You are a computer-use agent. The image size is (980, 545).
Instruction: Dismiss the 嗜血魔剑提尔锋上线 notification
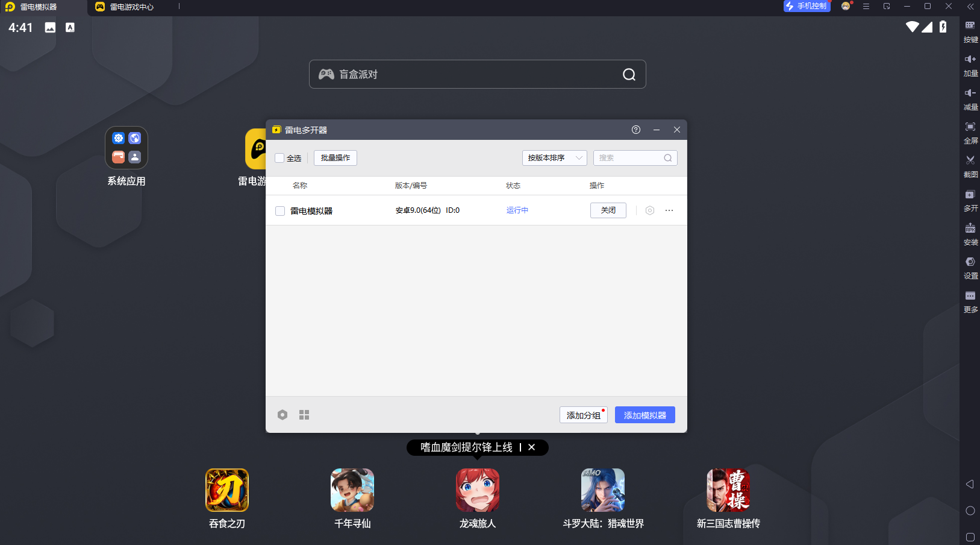coord(531,447)
